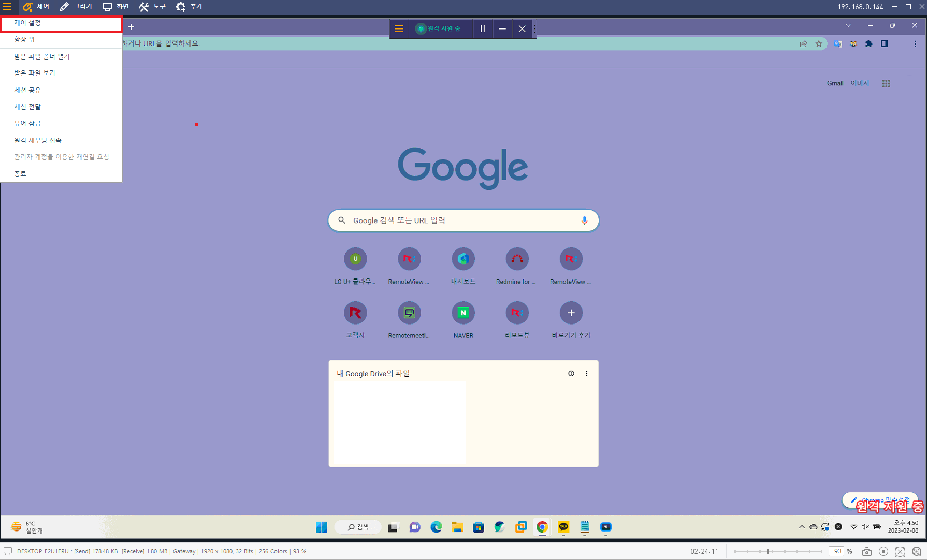Open a new Chrome tab with plus button

(x=131, y=27)
